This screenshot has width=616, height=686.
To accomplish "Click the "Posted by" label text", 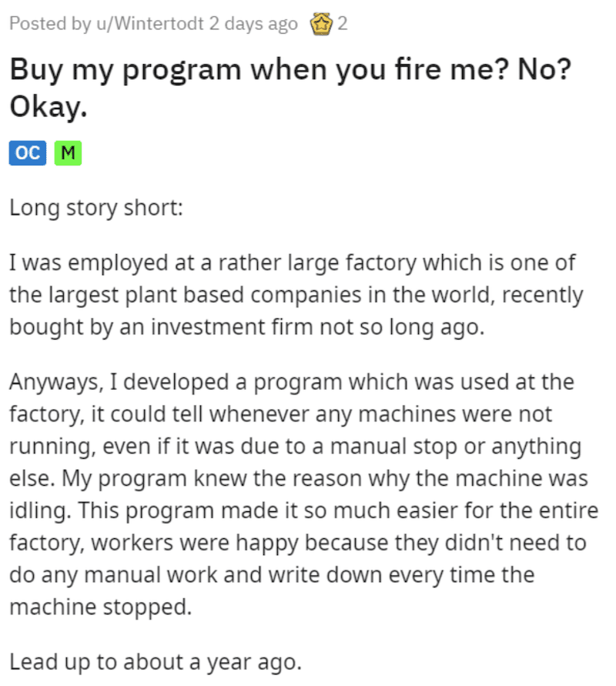I will tap(50, 24).
